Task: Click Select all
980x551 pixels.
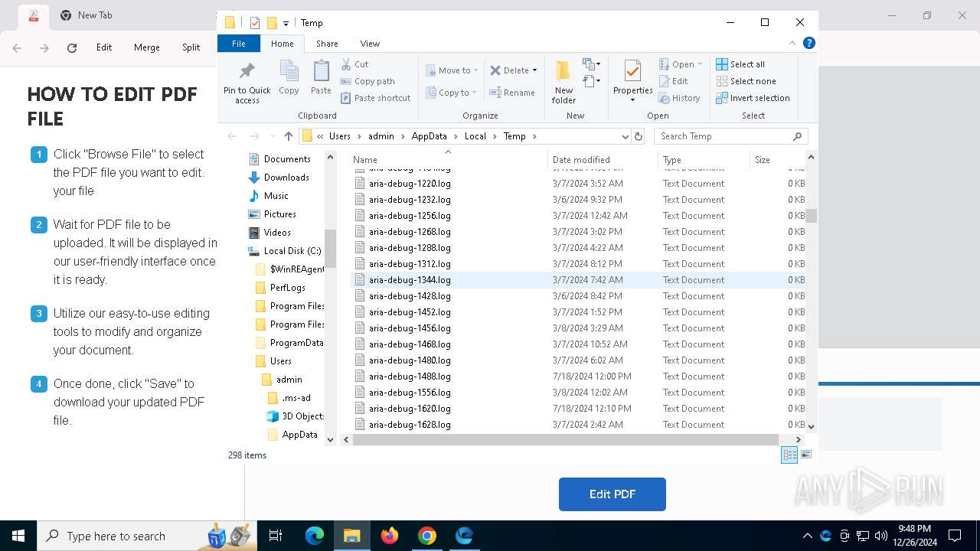Action: point(740,64)
